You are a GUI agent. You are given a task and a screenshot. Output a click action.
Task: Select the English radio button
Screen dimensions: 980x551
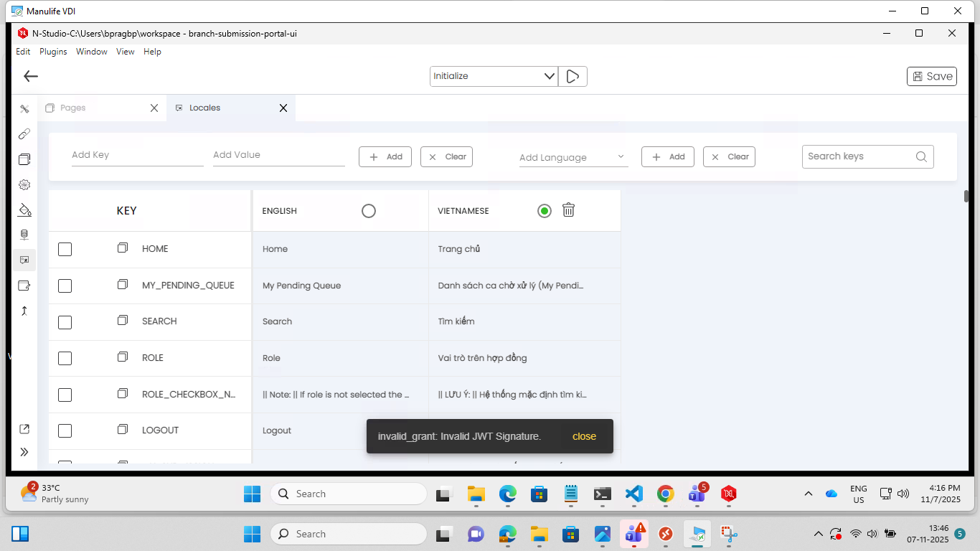click(x=369, y=211)
